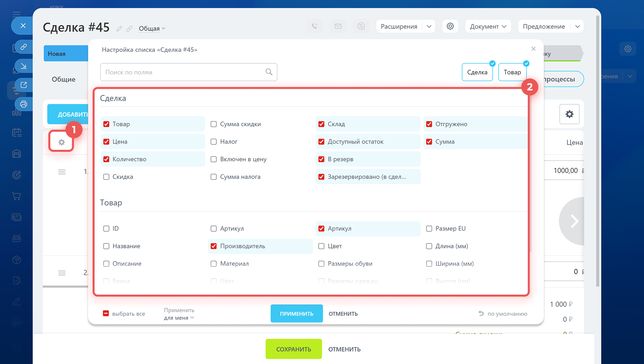Click the green СОХРАНИТЬ button
Image resolution: width=644 pixels, height=364 pixels.
pyautogui.click(x=293, y=349)
